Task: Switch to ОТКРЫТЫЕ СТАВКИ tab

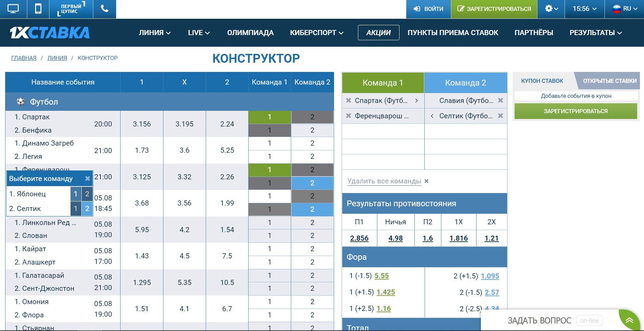Action: coord(610,81)
